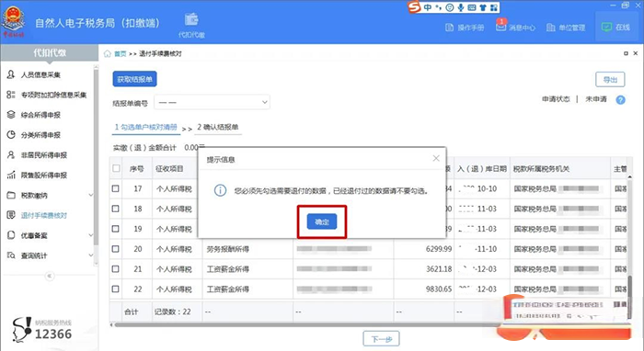Click the 退付手续费核对 sidebar icon
The width and height of the screenshot is (644, 351).
click(x=11, y=215)
